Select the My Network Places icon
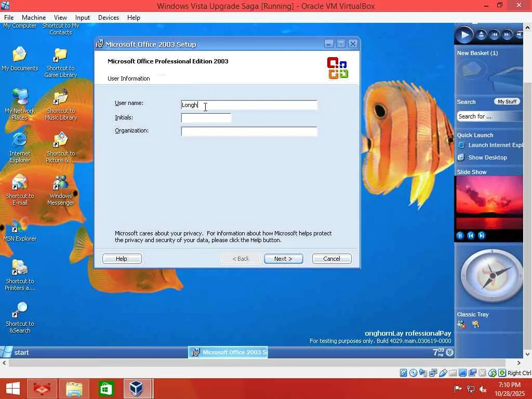Viewport: 532px width, 399px height. click(20, 104)
